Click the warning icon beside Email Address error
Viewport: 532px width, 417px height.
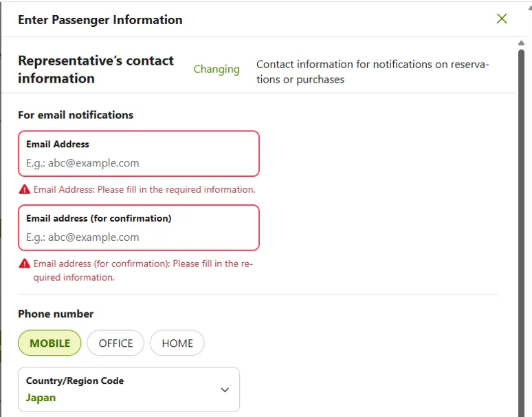point(25,189)
